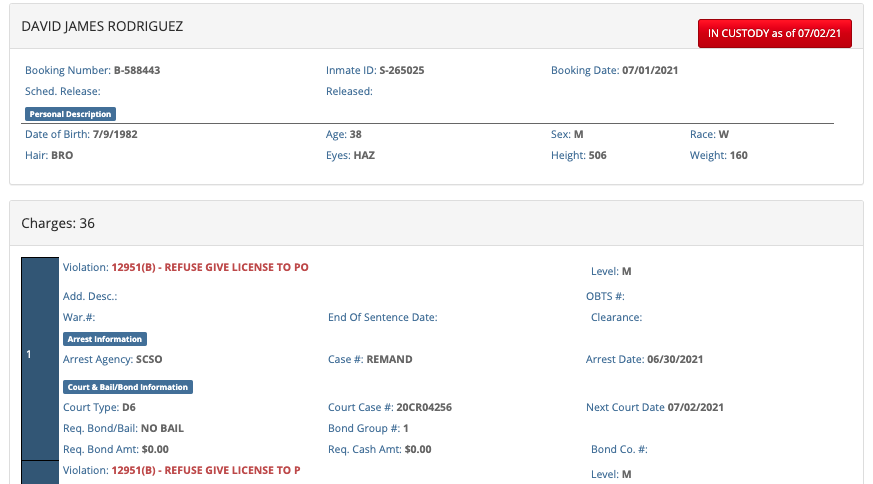Click the Inmate ID S-265025 value
The height and width of the screenshot is (484, 873).
pos(401,70)
